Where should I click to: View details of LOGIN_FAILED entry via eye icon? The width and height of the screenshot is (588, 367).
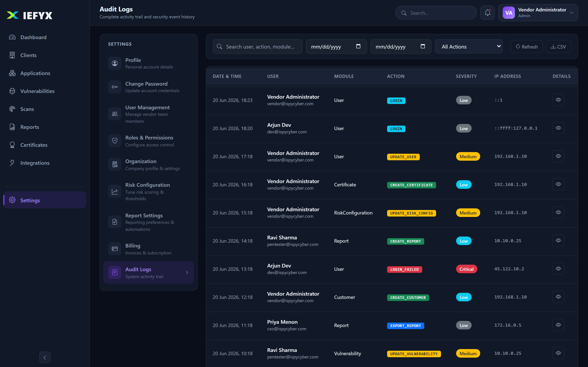[558, 269]
